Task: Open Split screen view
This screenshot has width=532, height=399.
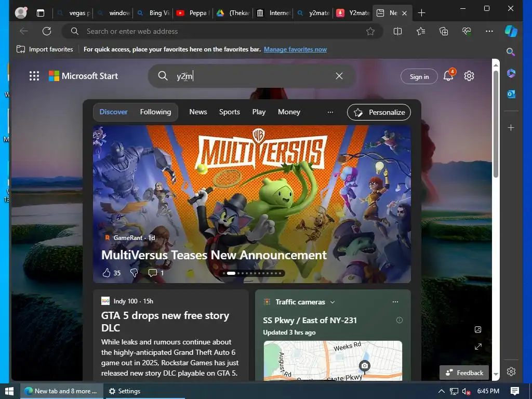Action: (x=397, y=31)
